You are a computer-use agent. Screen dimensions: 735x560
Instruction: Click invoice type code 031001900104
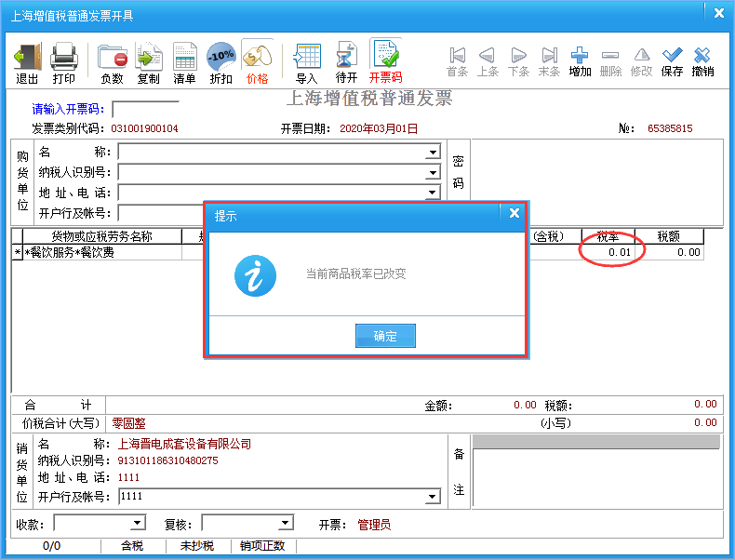(144, 128)
